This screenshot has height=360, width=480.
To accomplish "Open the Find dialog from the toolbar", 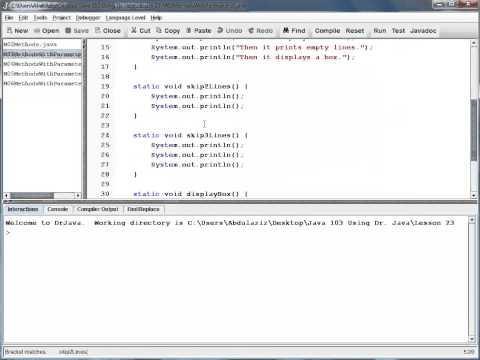I will coord(294,31).
